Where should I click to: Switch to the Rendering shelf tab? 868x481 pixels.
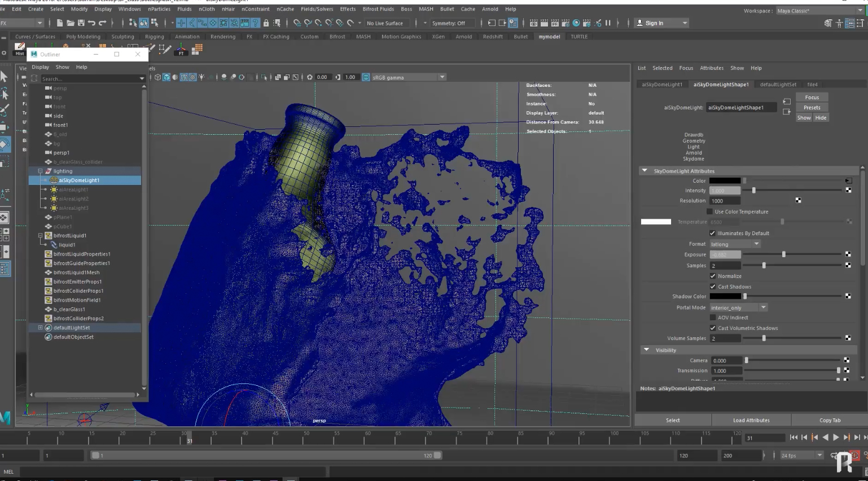(222, 37)
